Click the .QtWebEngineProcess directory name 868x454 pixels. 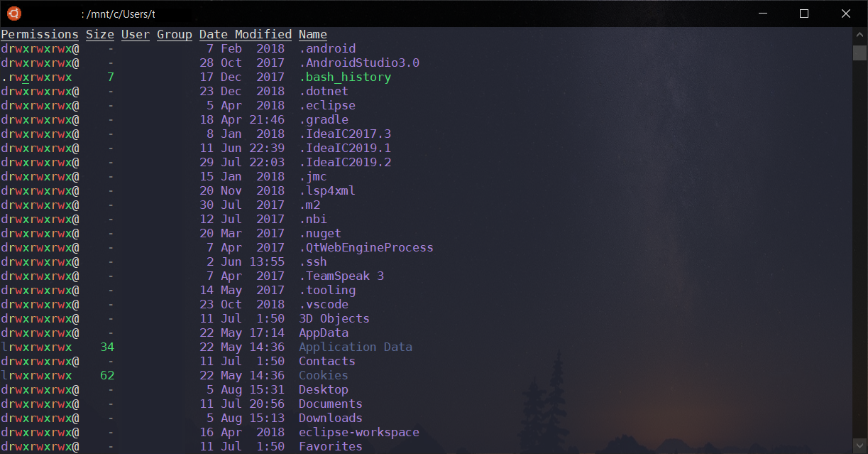point(366,247)
